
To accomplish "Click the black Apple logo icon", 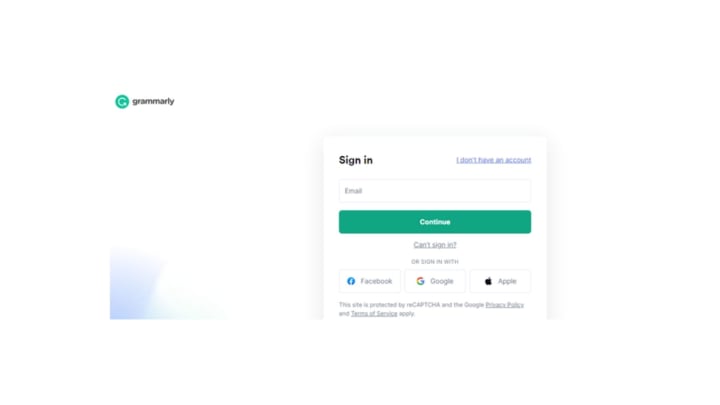I will click(x=488, y=281).
